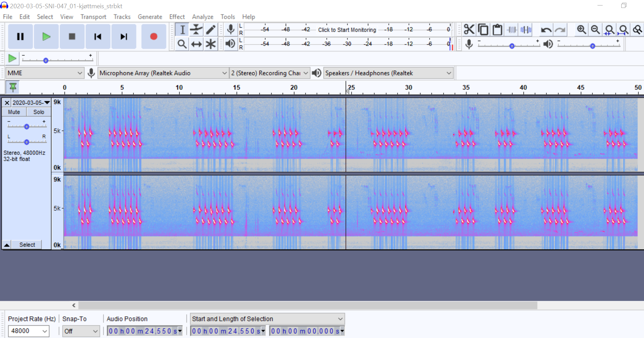Viewport: 644px width, 338px height.
Task: Open the MME audio host dropdown
Action: tap(44, 73)
